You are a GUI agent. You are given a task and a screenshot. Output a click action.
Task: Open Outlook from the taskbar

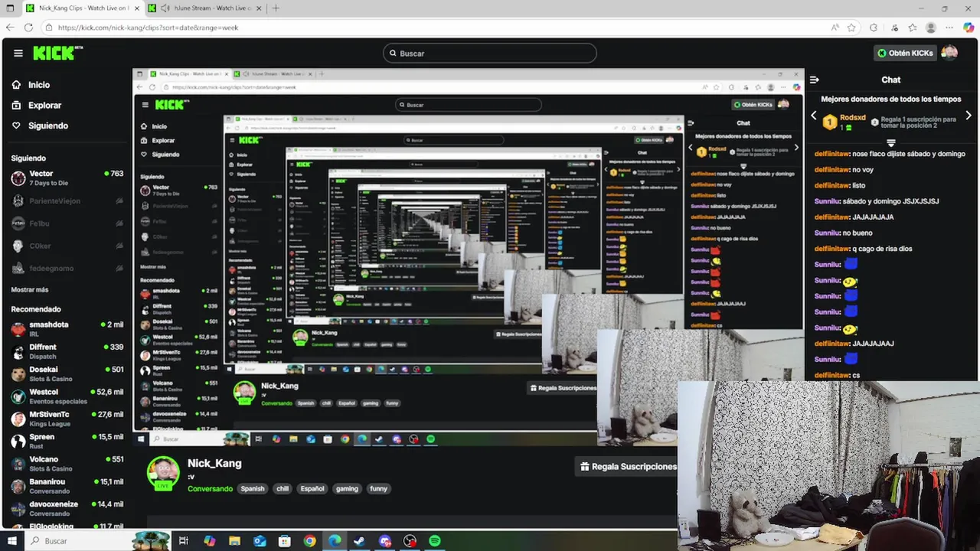point(260,541)
